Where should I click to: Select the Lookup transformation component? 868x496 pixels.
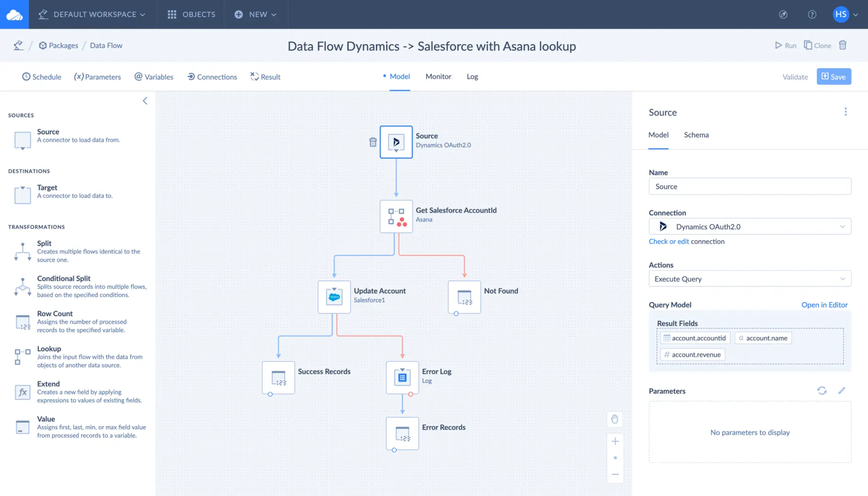click(78, 356)
